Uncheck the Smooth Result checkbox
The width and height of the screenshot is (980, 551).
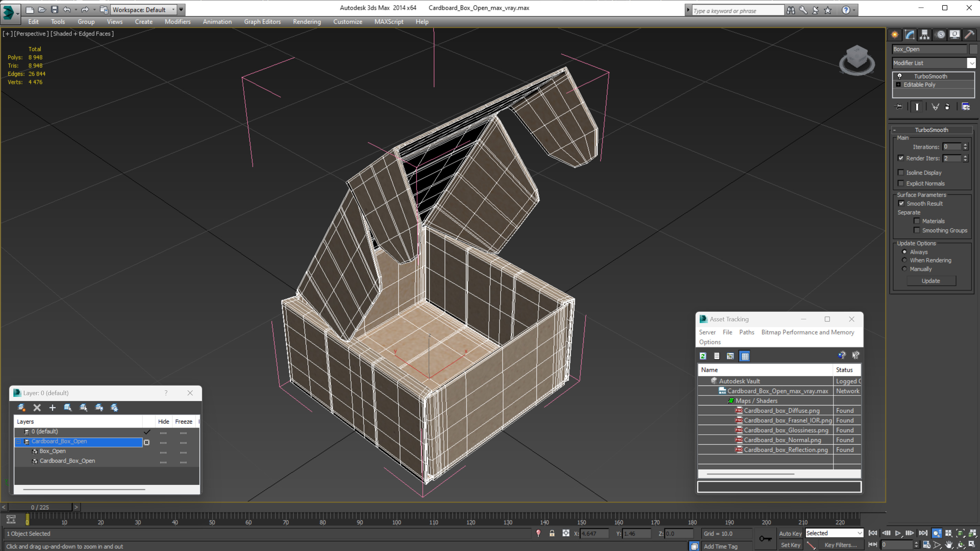tap(901, 204)
